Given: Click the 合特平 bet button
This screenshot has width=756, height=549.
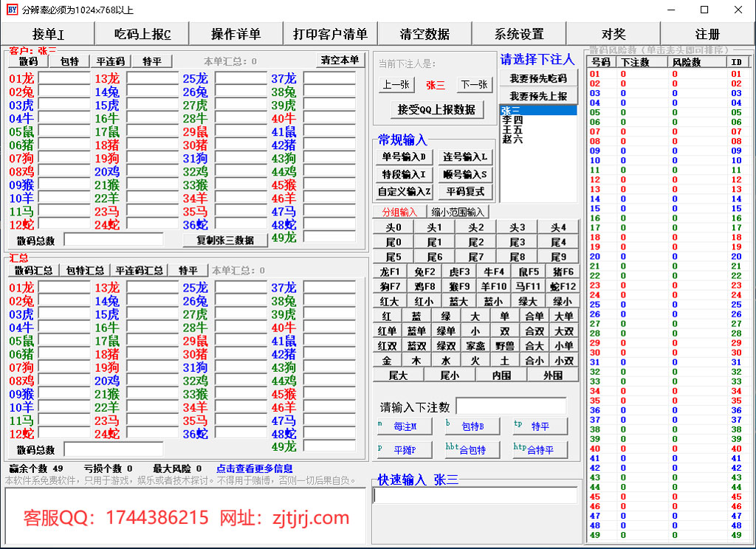Looking at the screenshot, I should tap(540, 449).
